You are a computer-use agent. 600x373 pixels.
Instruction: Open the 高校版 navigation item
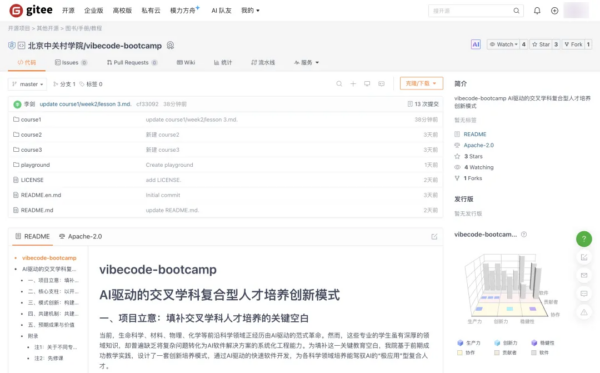point(122,10)
